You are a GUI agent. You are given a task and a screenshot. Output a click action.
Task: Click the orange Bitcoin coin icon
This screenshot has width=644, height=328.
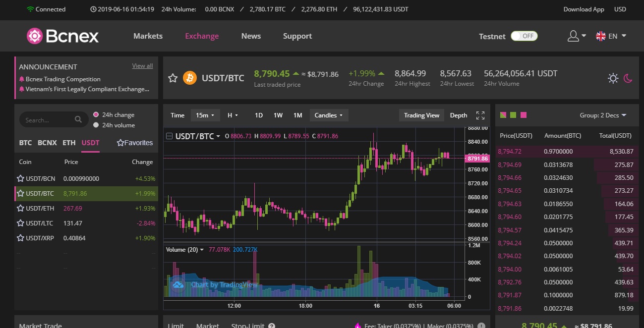pyautogui.click(x=189, y=78)
